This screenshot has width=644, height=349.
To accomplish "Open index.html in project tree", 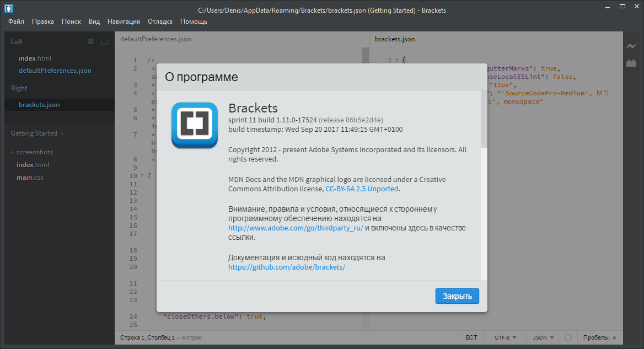I will 33,165.
